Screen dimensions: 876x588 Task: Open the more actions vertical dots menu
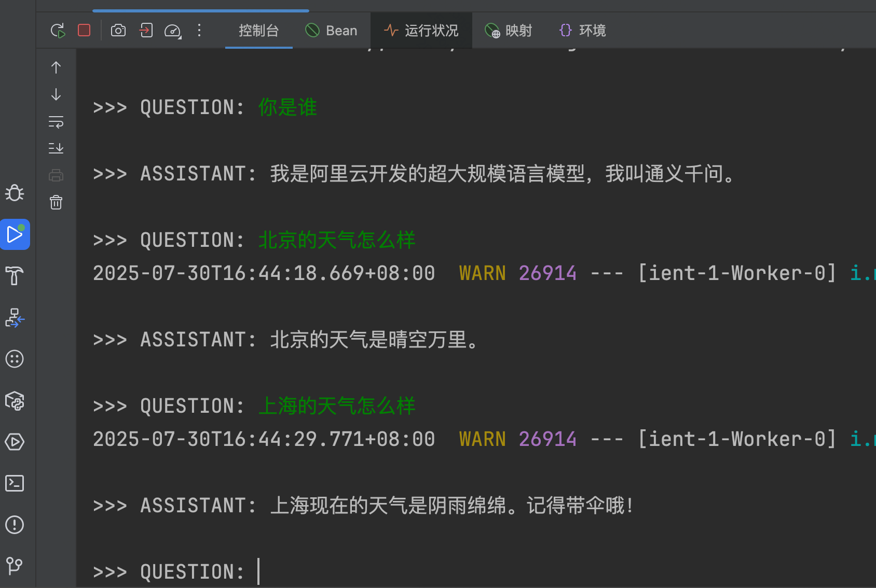coord(199,30)
